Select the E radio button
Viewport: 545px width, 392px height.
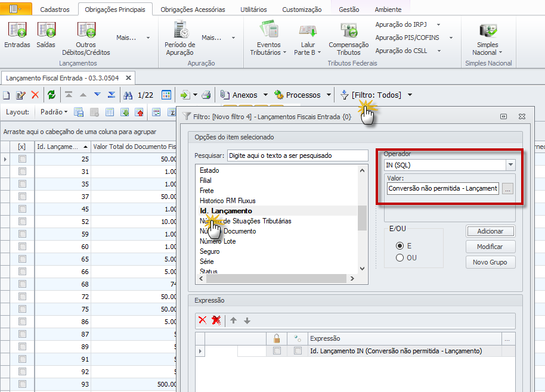[400, 246]
